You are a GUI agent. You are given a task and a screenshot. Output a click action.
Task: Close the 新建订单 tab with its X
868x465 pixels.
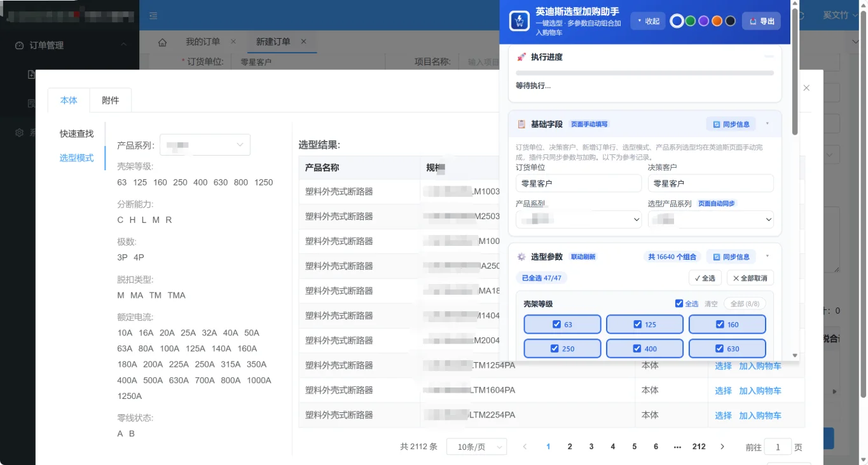[x=303, y=41]
